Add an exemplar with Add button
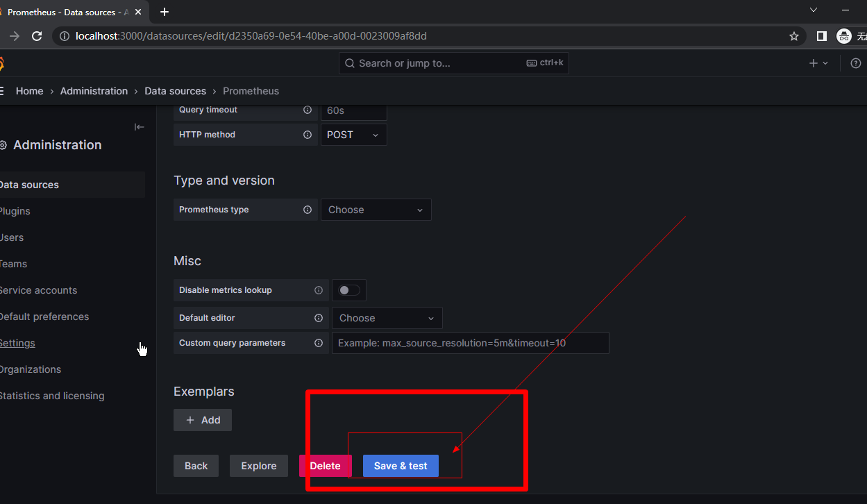This screenshot has width=867, height=504. 203,420
